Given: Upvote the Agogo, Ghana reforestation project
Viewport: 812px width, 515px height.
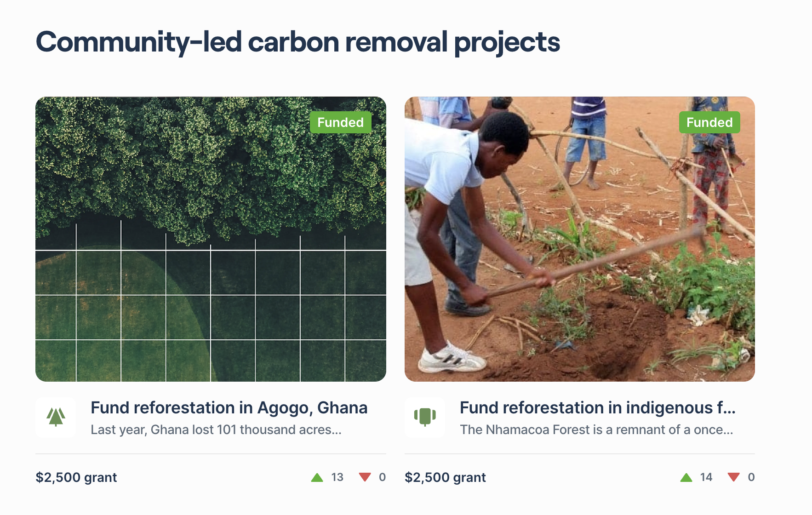Looking at the screenshot, I should [317, 477].
